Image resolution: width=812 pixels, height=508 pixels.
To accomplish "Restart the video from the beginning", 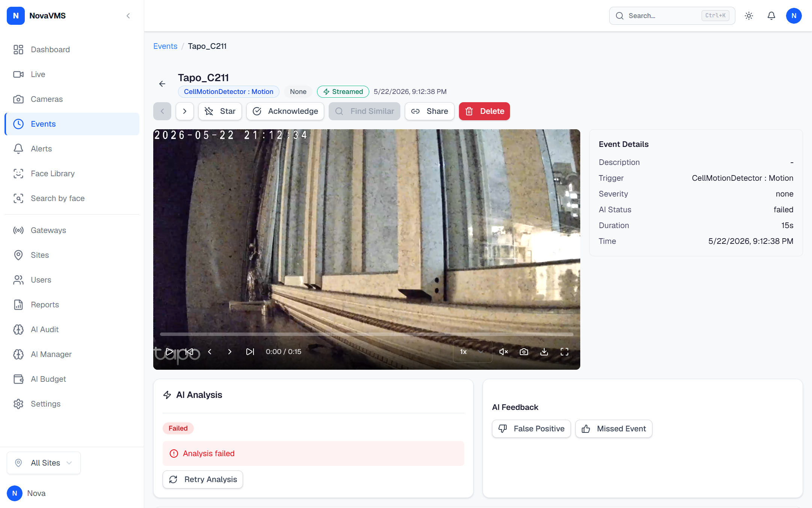I will [x=190, y=352].
